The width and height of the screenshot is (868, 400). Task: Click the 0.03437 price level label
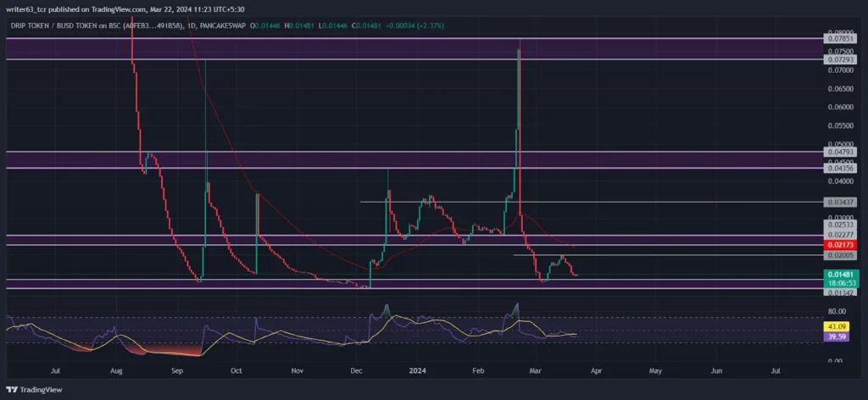(x=840, y=202)
